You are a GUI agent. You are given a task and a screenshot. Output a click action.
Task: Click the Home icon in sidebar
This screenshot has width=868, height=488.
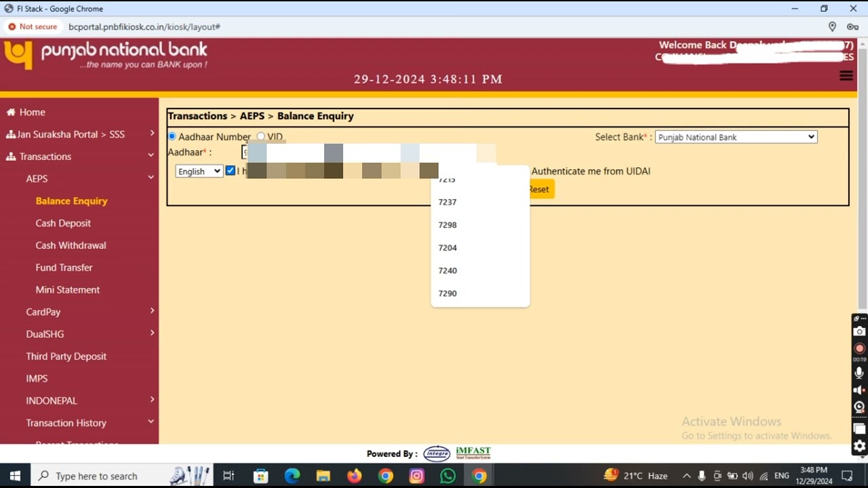pos(10,112)
